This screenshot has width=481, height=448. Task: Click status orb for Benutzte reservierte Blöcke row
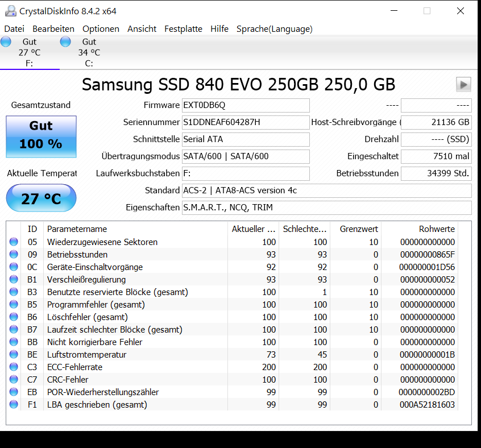[x=14, y=292]
